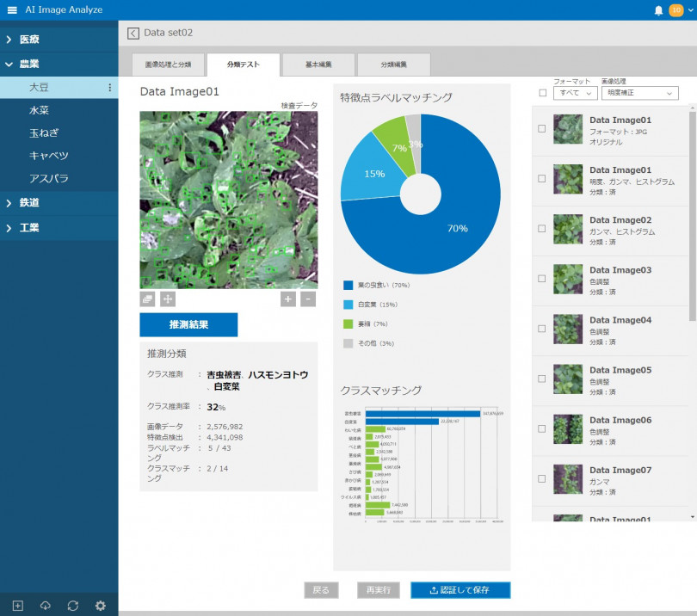Open the 画像処理 dropdown showing 明度補正
This screenshot has width=697, height=616.
tap(639, 93)
